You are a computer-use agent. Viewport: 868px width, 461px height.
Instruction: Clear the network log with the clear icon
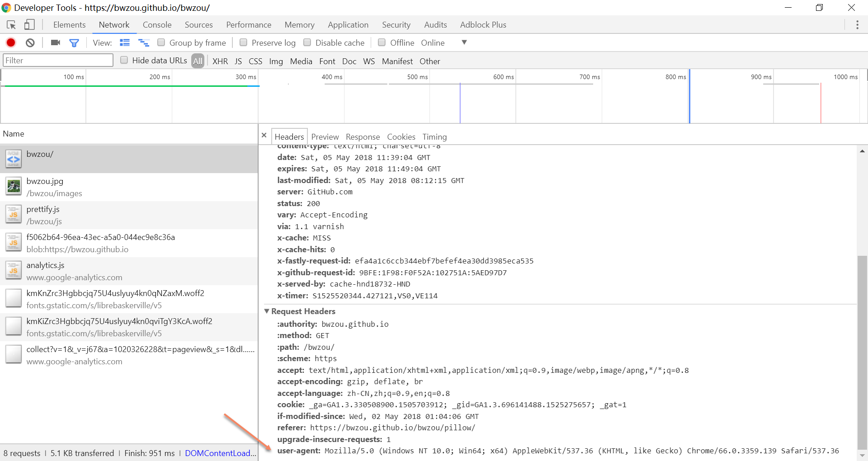tap(30, 42)
